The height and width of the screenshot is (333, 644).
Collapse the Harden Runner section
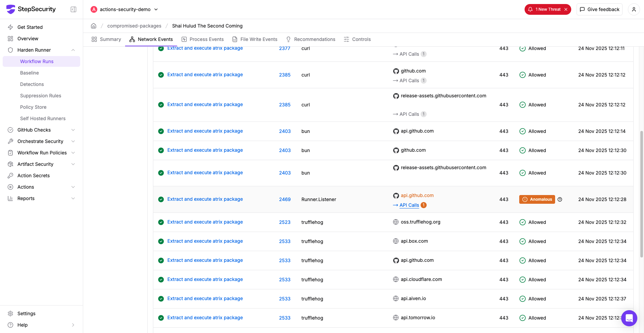tap(73, 50)
